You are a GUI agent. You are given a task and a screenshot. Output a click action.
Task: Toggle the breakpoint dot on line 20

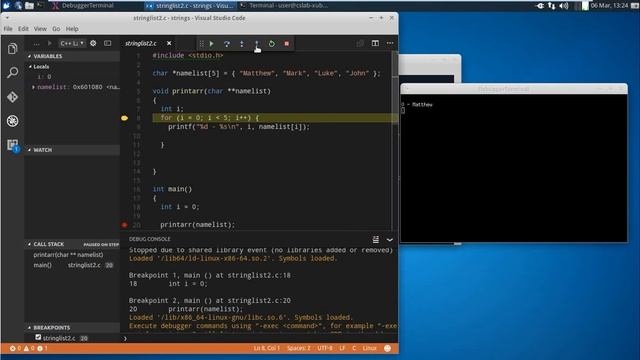pos(124,225)
